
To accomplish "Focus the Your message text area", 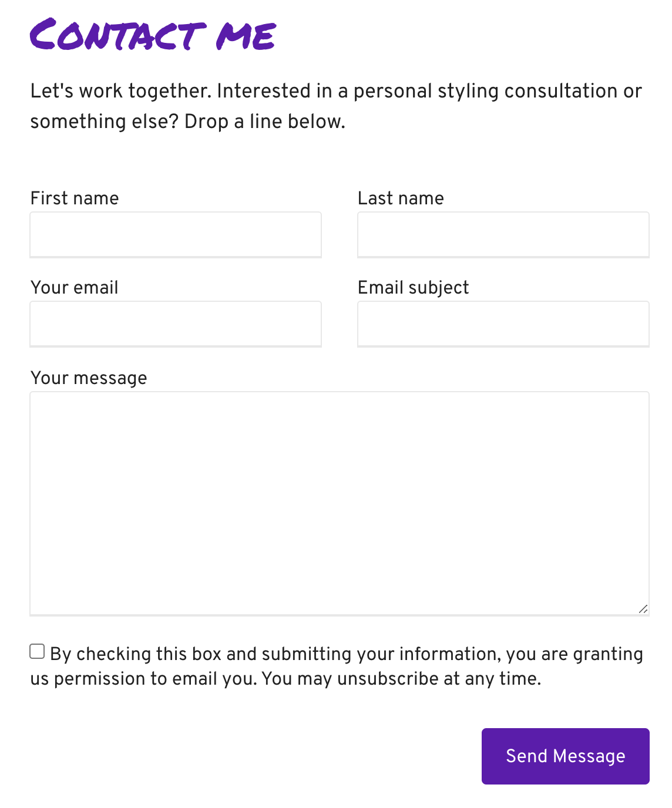I will [339, 503].
